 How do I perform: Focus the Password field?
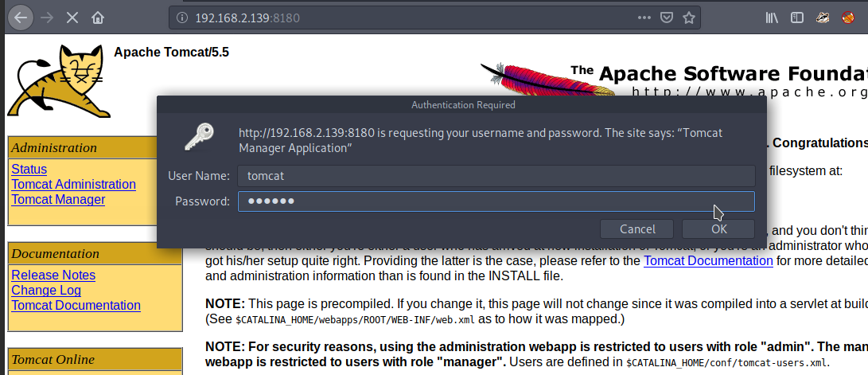tap(496, 201)
